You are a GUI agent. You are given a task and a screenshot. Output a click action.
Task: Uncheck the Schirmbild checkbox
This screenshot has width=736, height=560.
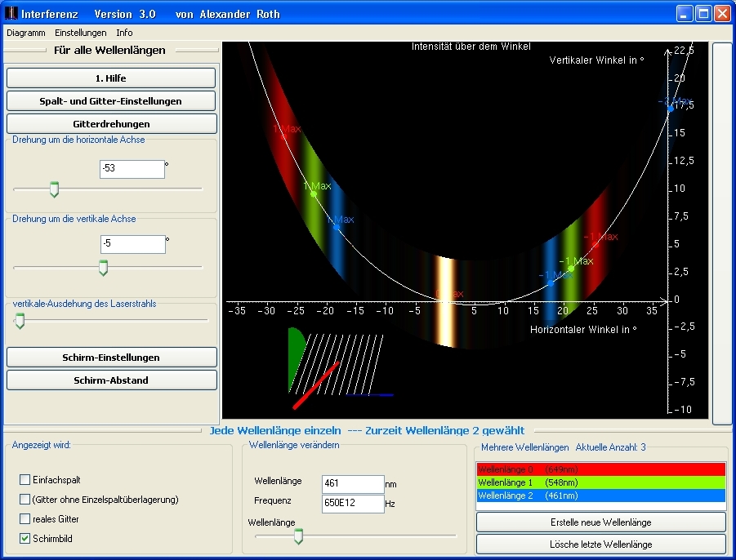[x=25, y=539]
